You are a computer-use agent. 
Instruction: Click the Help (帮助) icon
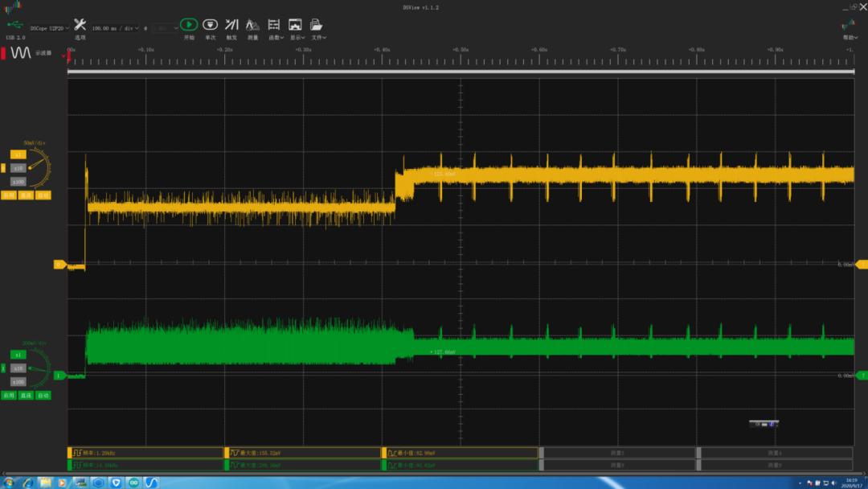848,25
